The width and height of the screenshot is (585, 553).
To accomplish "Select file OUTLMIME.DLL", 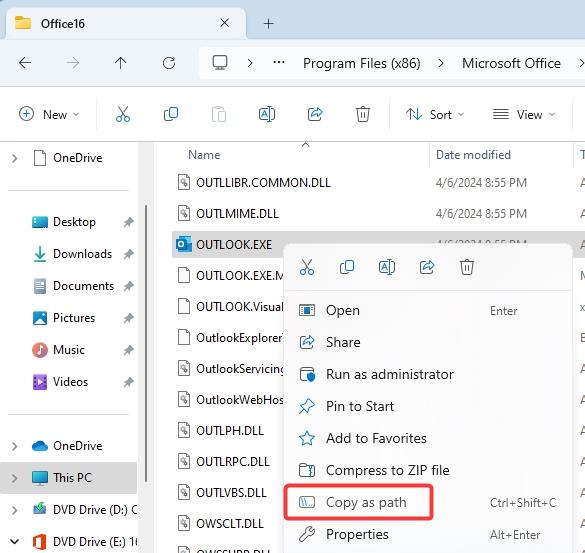I will pos(237,214).
